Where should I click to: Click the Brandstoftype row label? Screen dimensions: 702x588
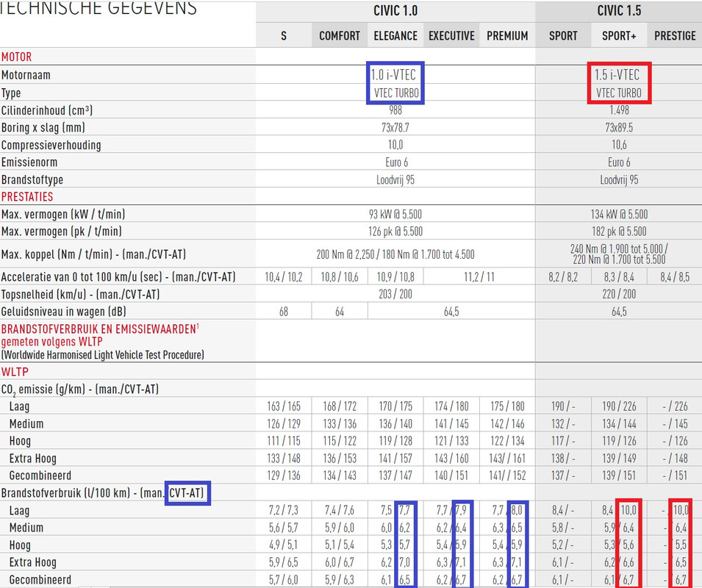(32, 180)
